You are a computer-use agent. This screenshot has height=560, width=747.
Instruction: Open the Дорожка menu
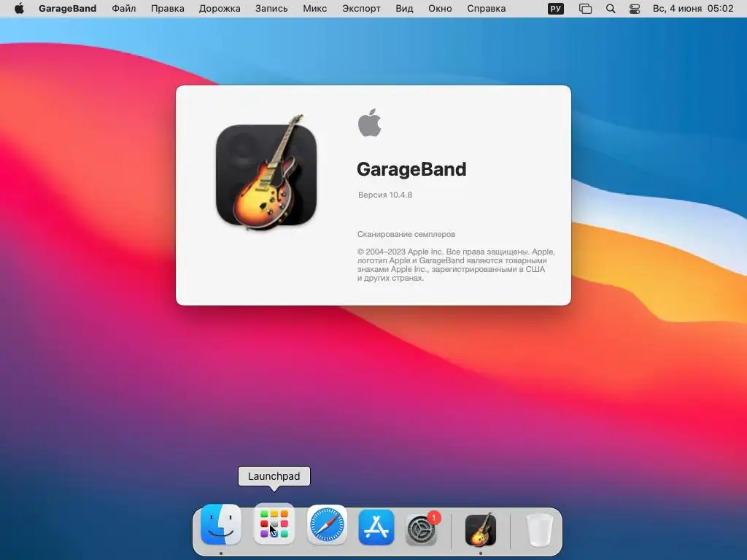click(x=220, y=9)
